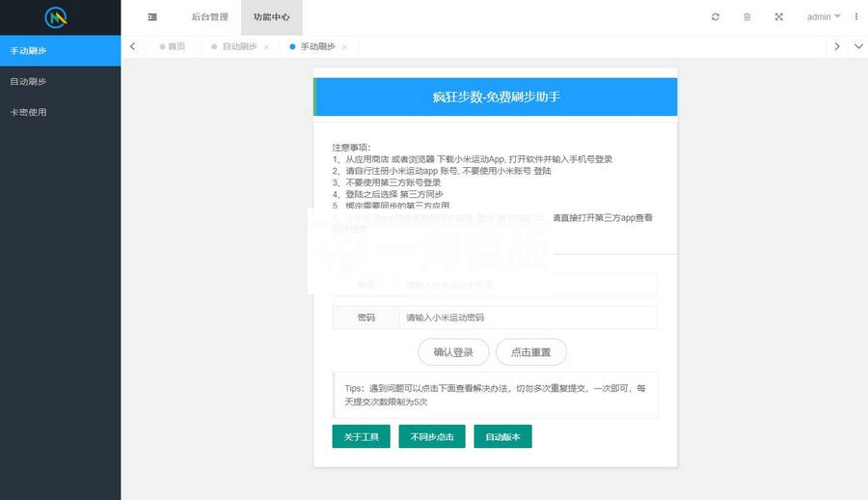The height and width of the screenshot is (500, 868).
Task: Focus the 密码 password input field
Action: click(x=527, y=318)
